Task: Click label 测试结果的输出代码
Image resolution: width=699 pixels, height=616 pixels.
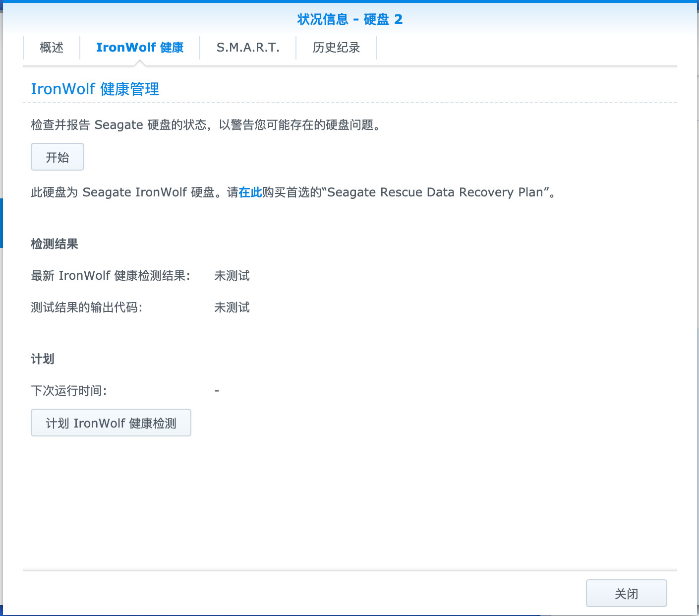Action: click(86, 308)
